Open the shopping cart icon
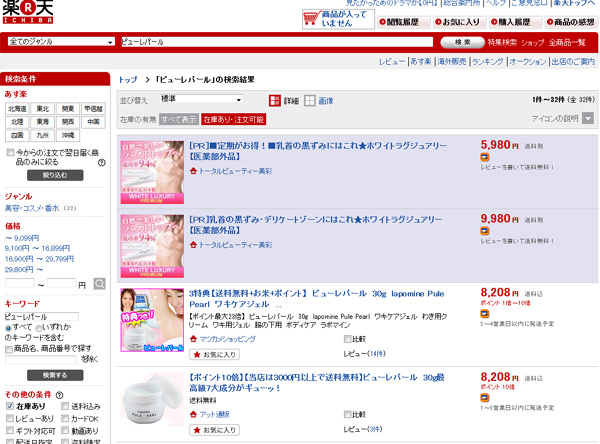The width and height of the screenshot is (600, 444). point(311,18)
